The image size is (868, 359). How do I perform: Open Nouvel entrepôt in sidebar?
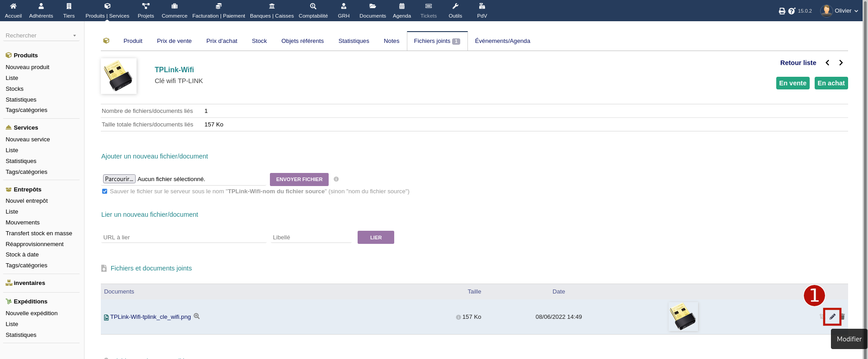[27, 201]
